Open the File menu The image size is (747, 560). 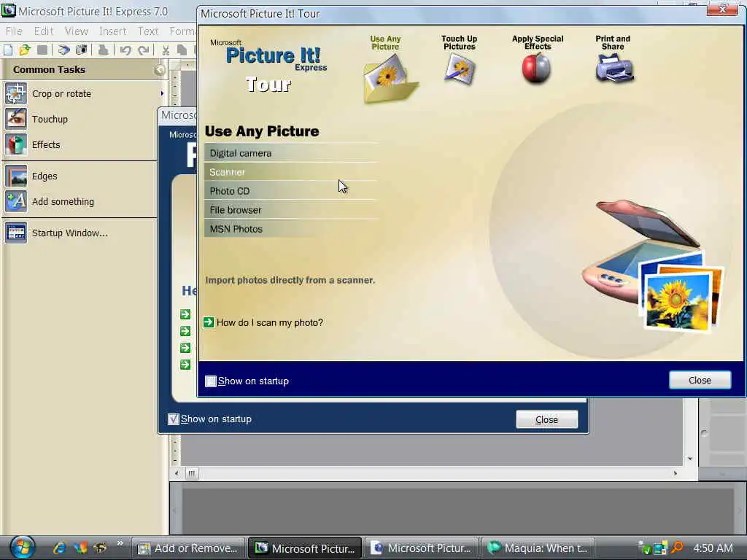14,31
